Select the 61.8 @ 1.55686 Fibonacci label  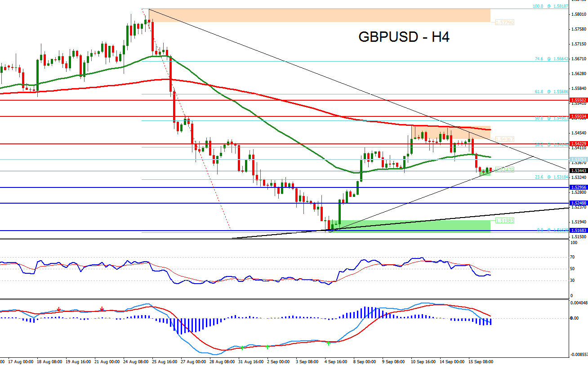pyautogui.click(x=552, y=91)
